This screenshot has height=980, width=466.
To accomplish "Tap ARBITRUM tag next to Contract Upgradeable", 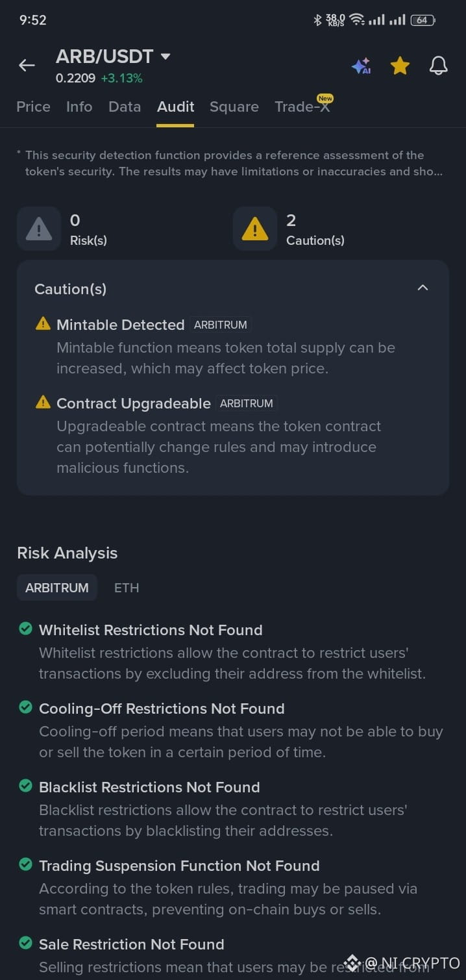I will (x=247, y=403).
